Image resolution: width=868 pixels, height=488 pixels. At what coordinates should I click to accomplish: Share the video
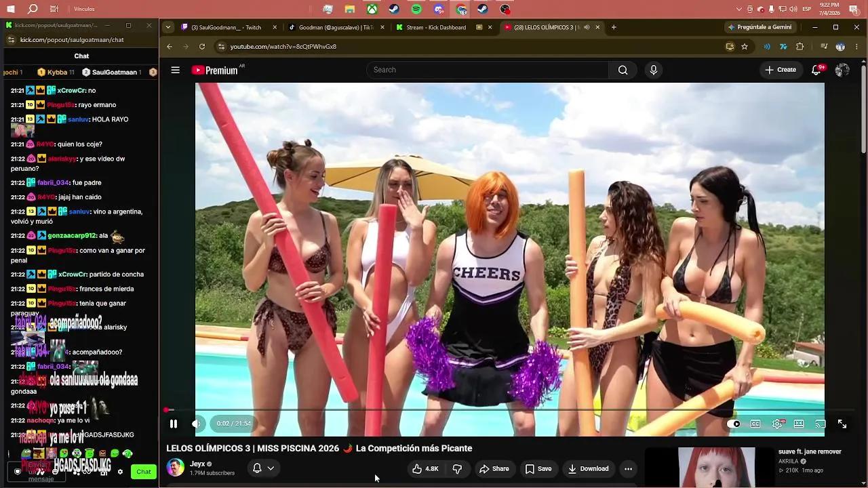(494, 468)
